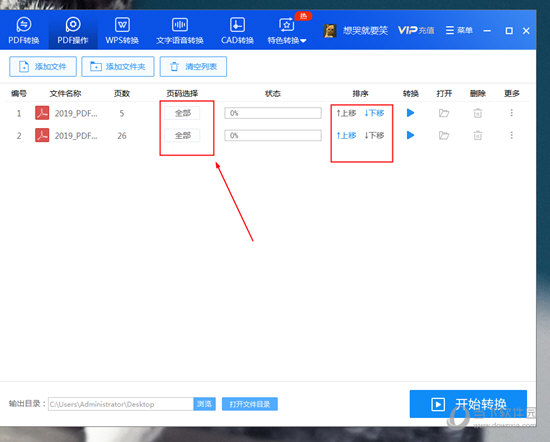Click progress bar of file 2
The width and height of the screenshot is (550, 442).
(x=273, y=135)
